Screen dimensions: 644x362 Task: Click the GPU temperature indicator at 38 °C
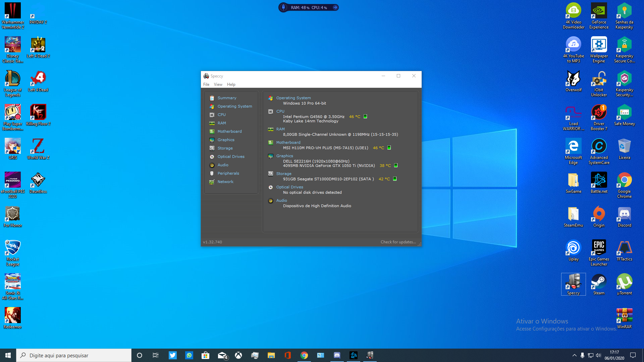(396, 165)
